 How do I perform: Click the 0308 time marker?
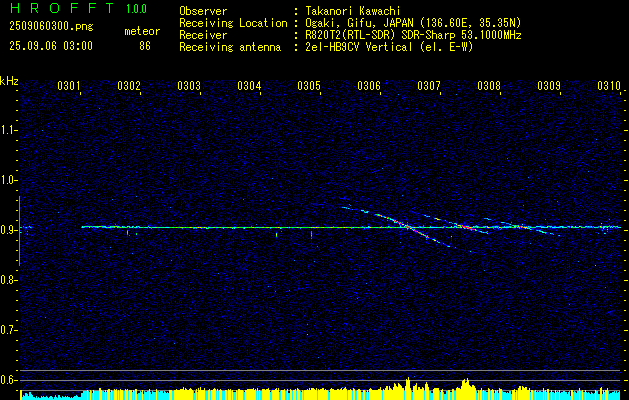point(489,85)
